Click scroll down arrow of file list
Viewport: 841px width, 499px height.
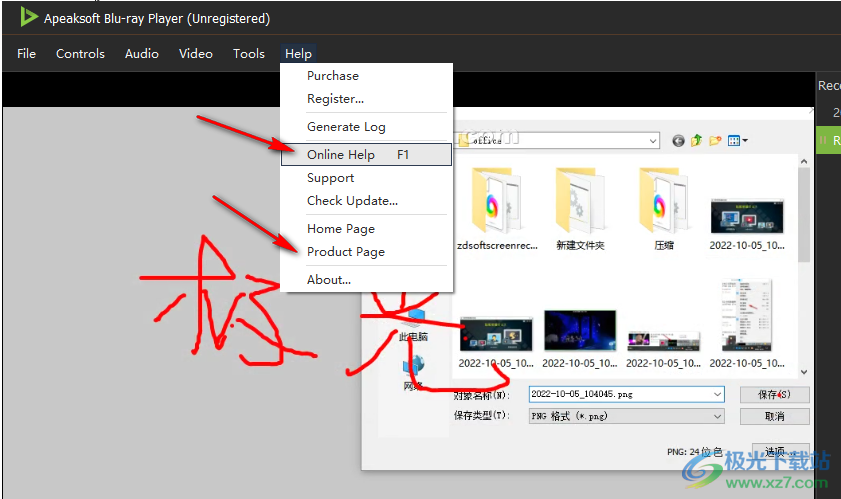coord(803,372)
